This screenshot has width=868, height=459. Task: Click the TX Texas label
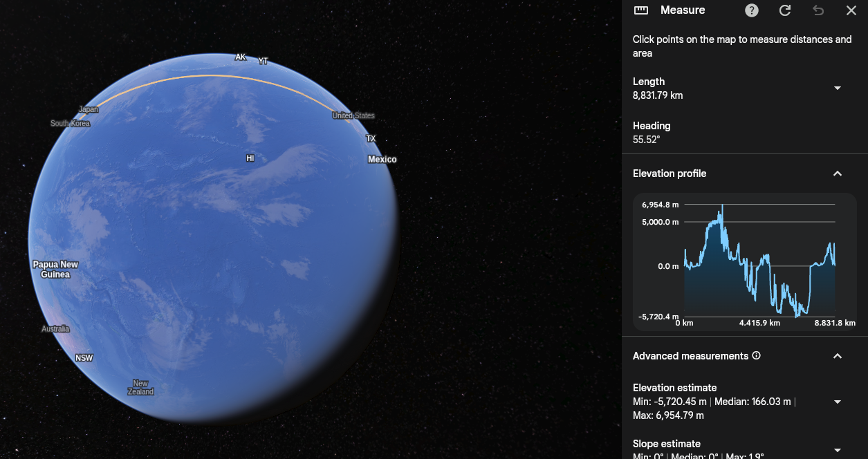pyautogui.click(x=371, y=139)
